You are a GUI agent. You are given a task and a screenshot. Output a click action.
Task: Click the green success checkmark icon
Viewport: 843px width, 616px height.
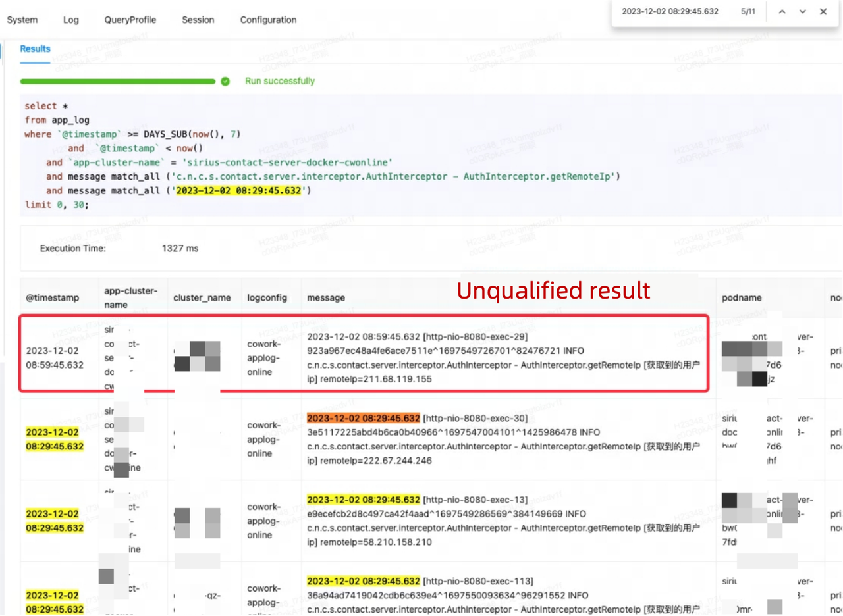point(225,80)
